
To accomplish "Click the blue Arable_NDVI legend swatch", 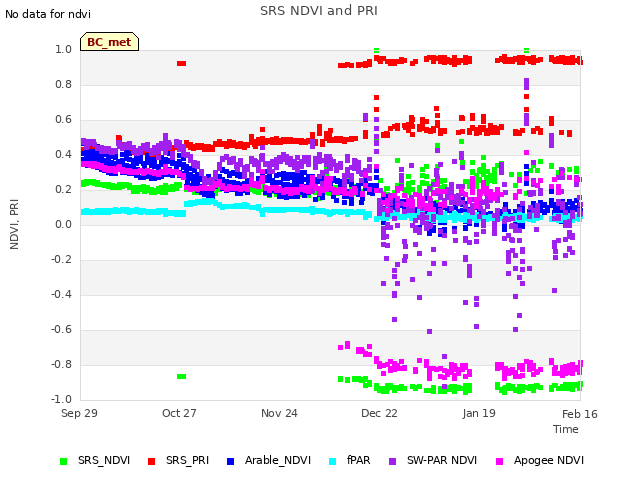I will coord(230,462).
